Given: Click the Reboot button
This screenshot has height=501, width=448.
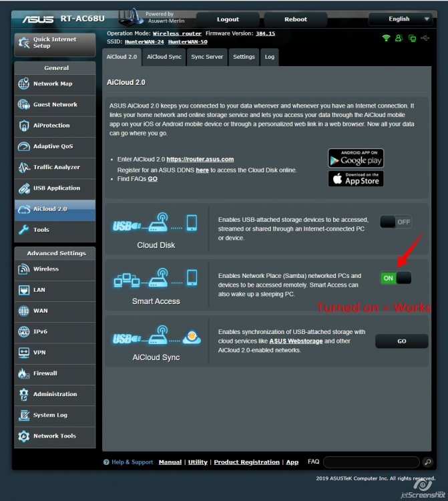Looking at the screenshot, I should tap(296, 19).
